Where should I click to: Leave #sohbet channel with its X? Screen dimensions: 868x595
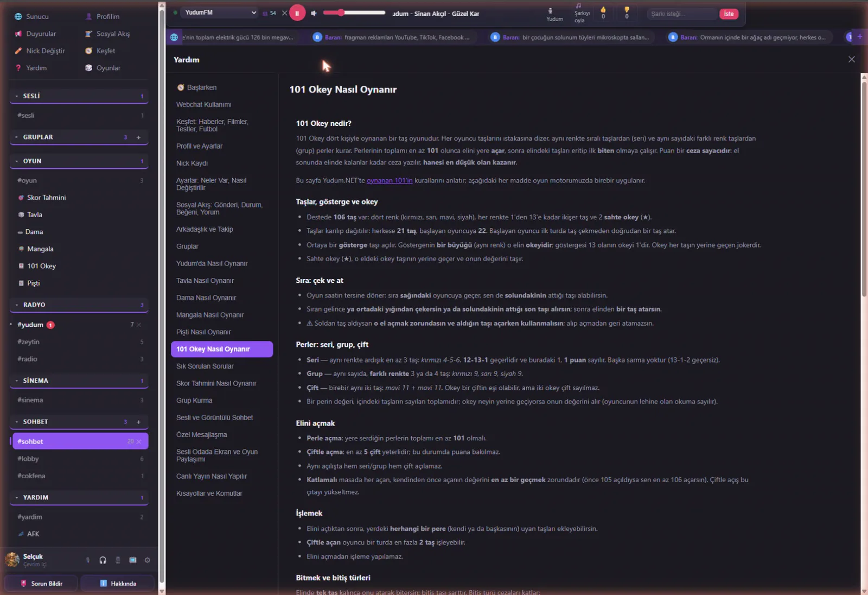coord(139,441)
